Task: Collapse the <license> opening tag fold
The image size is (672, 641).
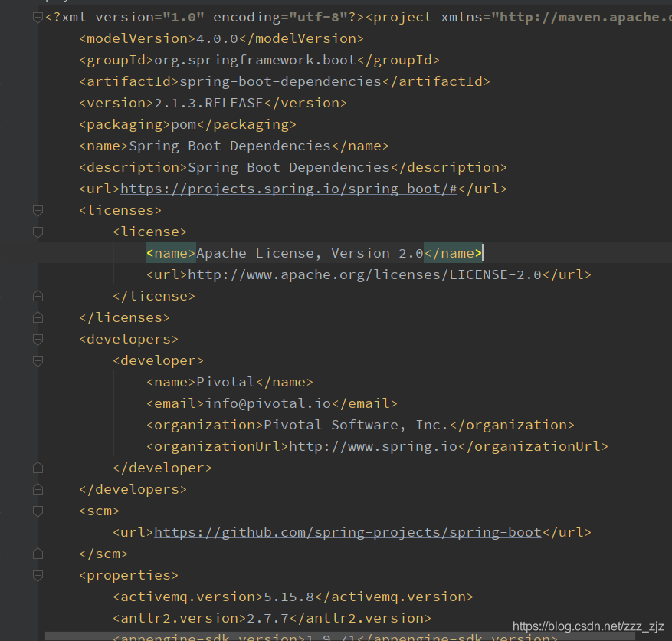Action: coord(38,232)
